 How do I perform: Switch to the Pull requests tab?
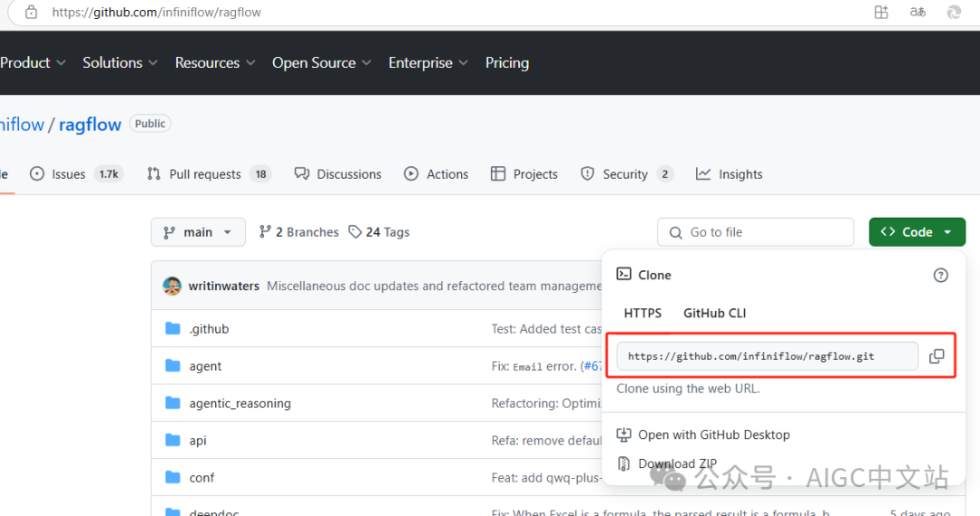pos(208,174)
